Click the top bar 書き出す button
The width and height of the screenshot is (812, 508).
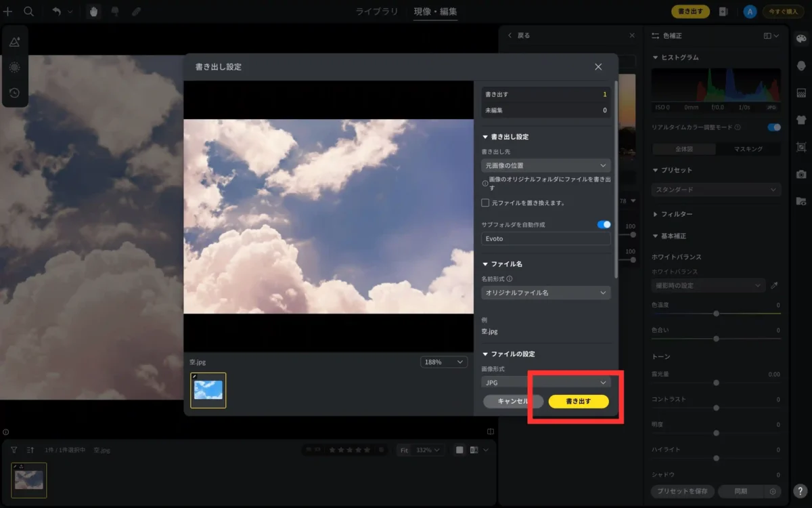690,12
